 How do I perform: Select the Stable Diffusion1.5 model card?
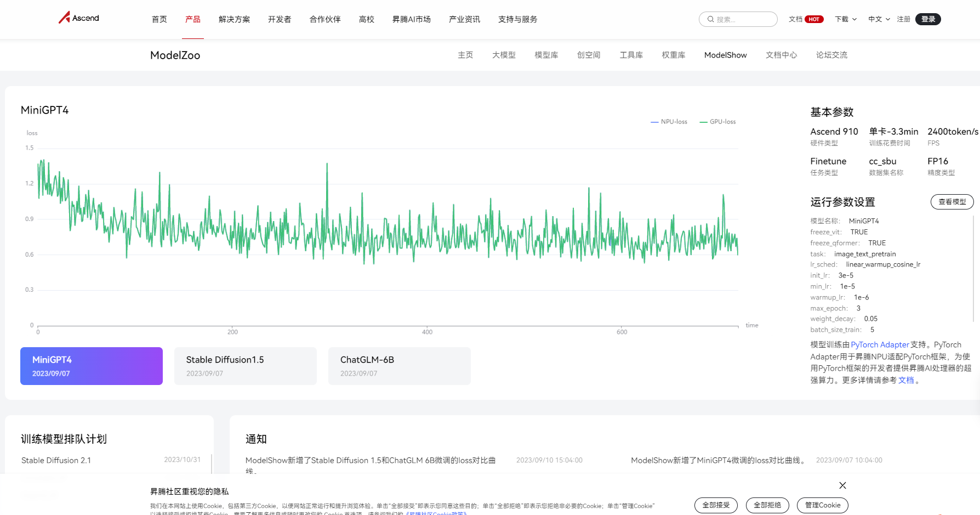[x=246, y=366]
